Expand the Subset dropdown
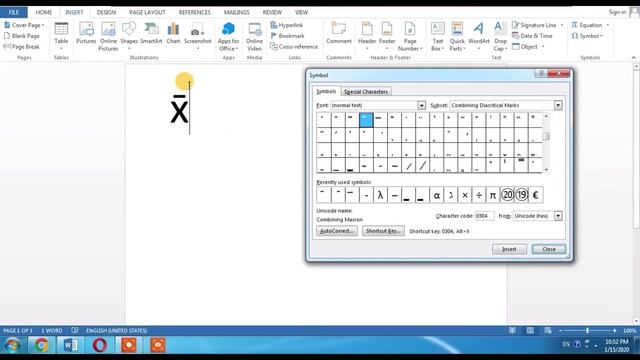Viewport: 640px width, 360px height. point(558,105)
